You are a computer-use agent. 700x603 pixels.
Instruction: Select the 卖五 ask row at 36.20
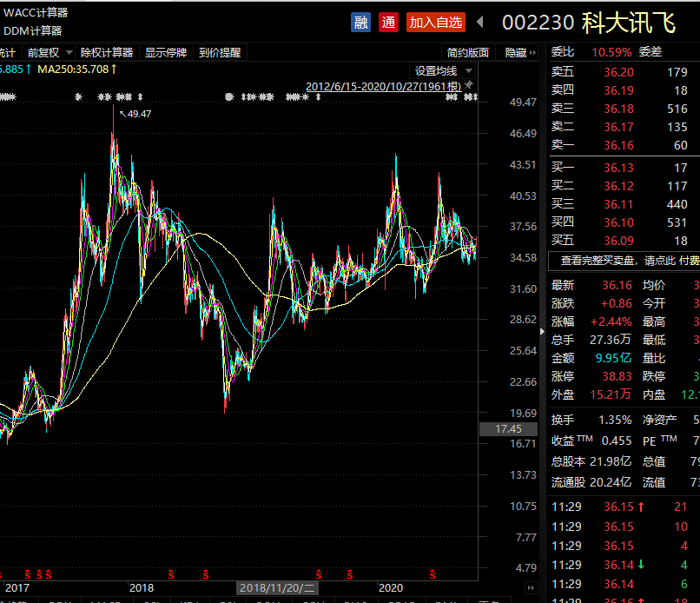click(x=624, y=72)
